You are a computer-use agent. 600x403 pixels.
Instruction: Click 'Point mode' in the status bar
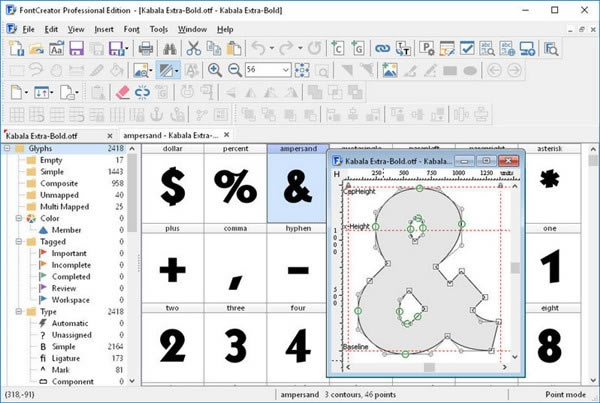(x=566, y=394)
